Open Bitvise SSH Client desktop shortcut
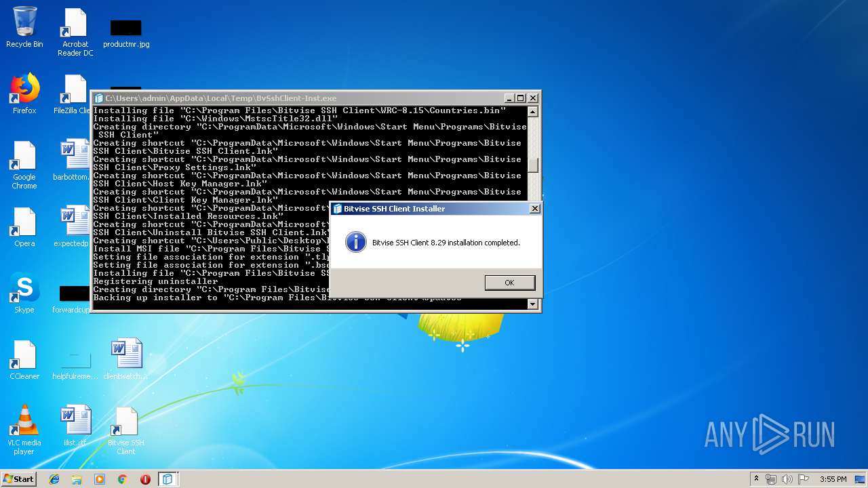 (126, 430)
